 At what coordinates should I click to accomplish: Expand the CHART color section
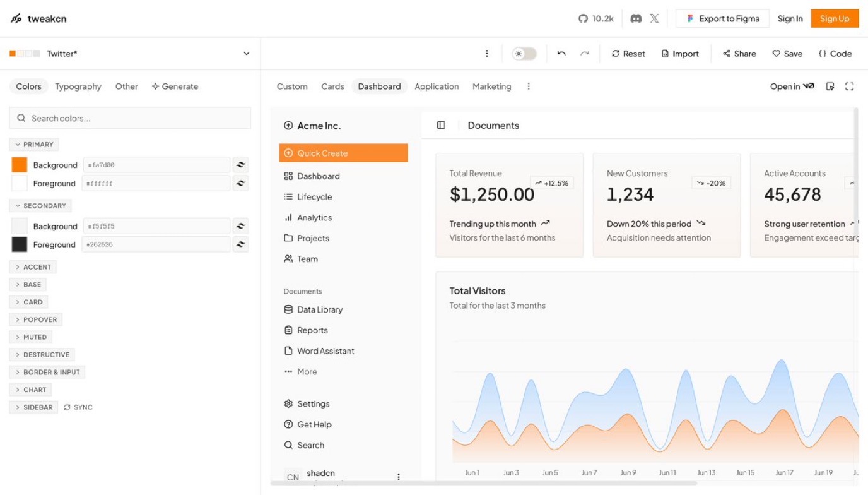pyautogui.click(x=30, y=390)
